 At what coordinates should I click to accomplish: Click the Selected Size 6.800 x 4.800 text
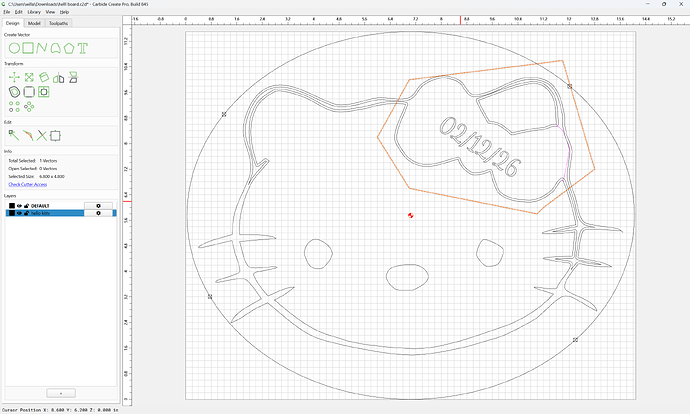(x=37, y=176)
